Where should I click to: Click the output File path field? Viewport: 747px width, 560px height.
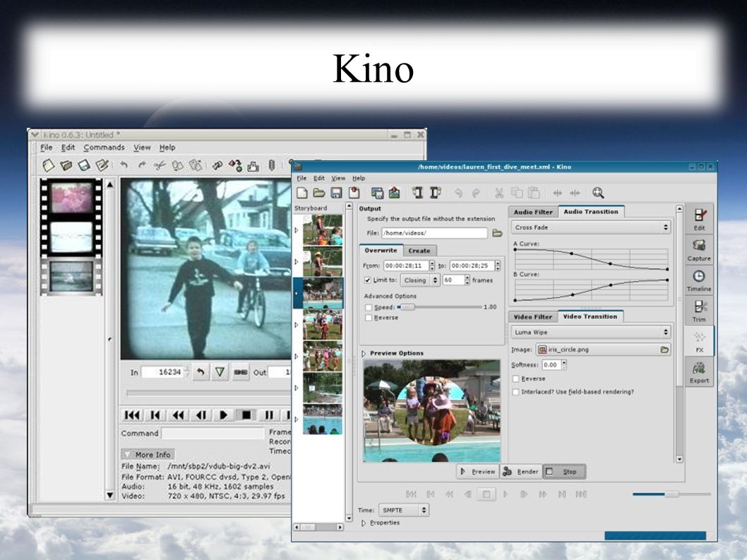(x=434, y=233)
